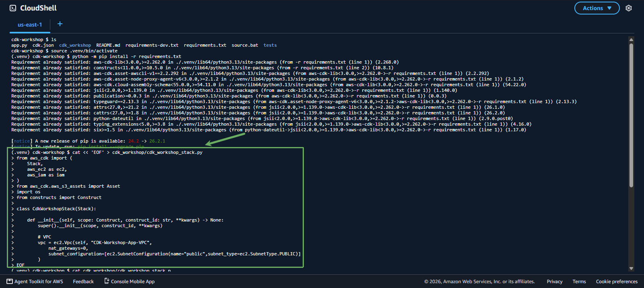The height and width of the screenshot is (288, 644).
Task: Open Agent Toolkit for AWS
Action: [39, 282]
